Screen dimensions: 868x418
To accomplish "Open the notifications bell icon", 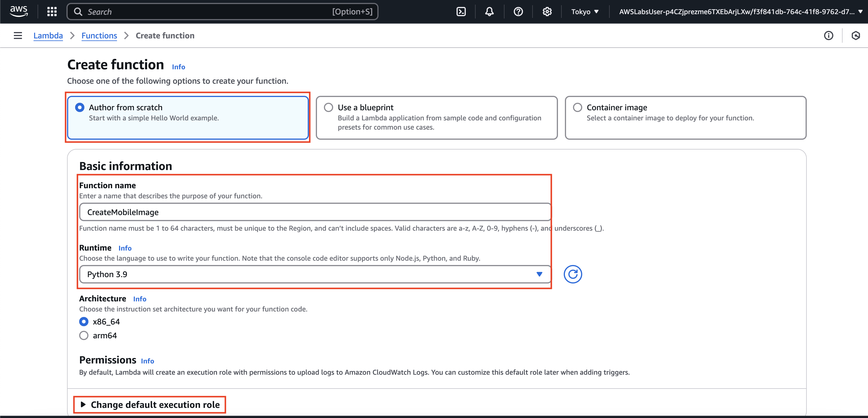I will coord(489,12).
